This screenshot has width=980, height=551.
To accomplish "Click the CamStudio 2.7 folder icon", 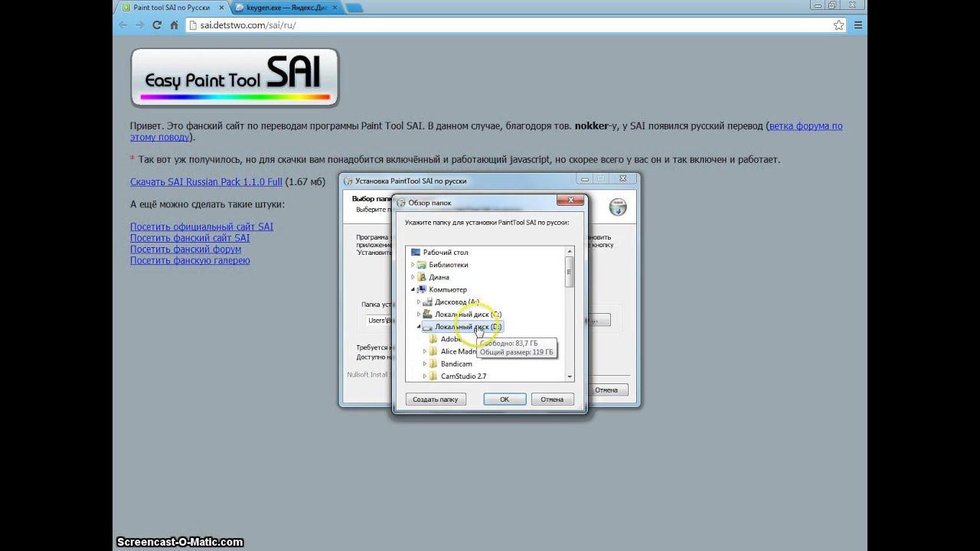I will coord(433,377).
